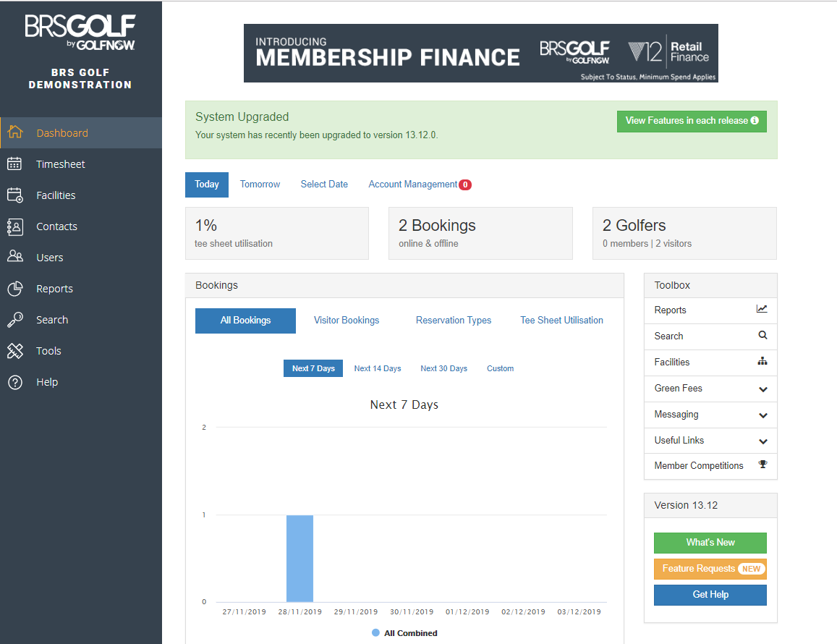This screenshot has width=837, height=644.
Task: Click the Reports pie chart icon
Action: click(15, 289)
